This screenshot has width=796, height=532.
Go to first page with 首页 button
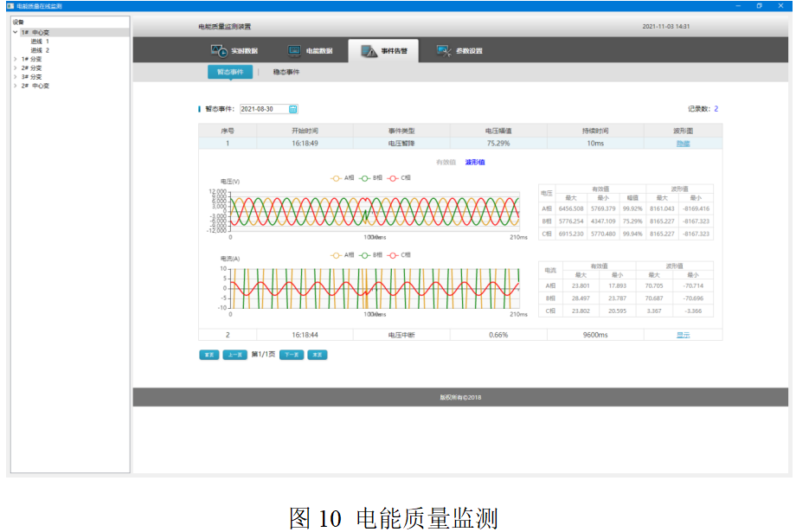[209, 355]
